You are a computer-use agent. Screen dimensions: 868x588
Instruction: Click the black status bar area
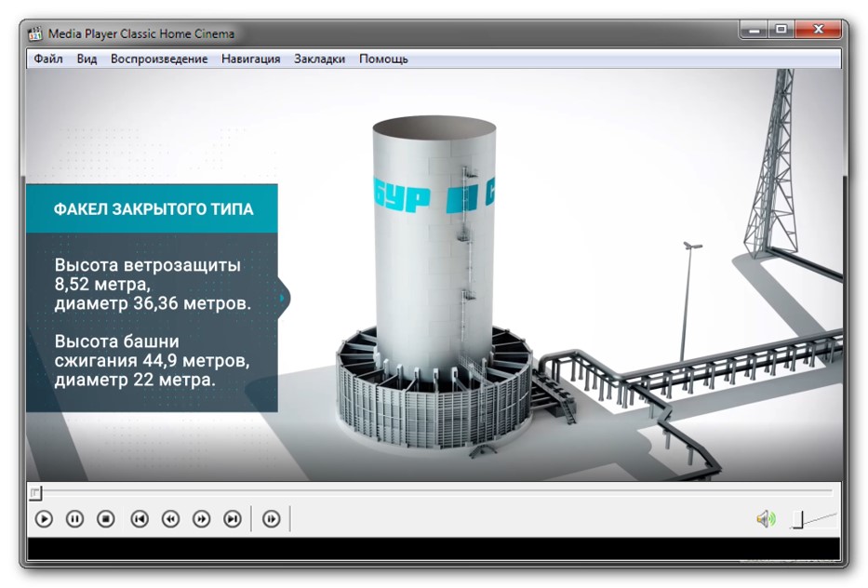coord(434,548)
